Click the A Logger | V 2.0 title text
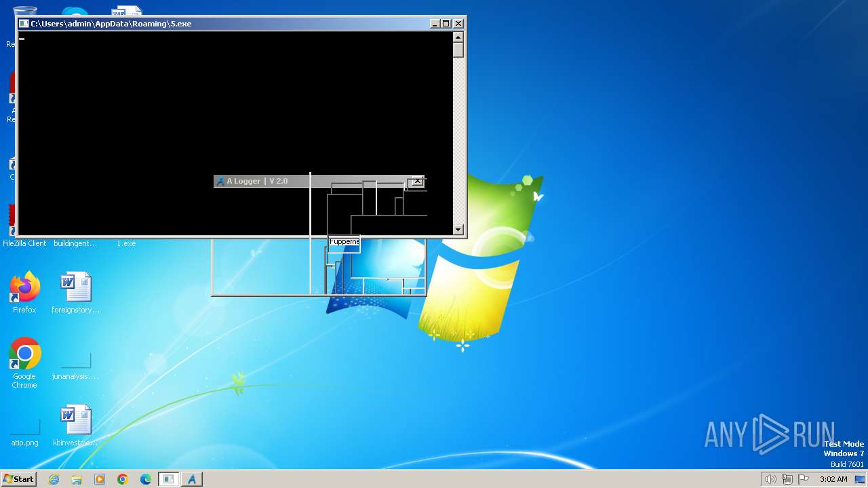868x488 pixels. pyautogui.click(x=257, y=182)
